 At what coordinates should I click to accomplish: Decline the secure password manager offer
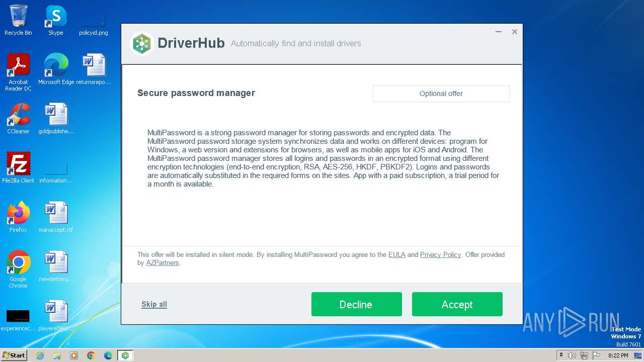pos(356,304)
